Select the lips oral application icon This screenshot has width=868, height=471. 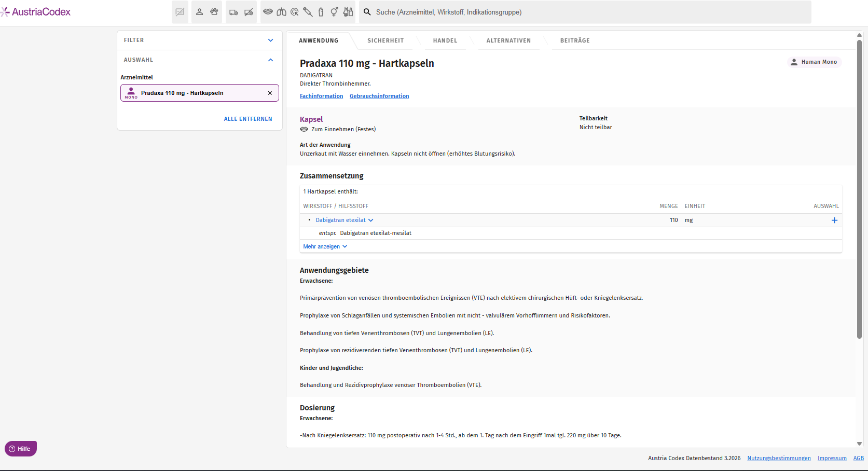tap(268, 12)
